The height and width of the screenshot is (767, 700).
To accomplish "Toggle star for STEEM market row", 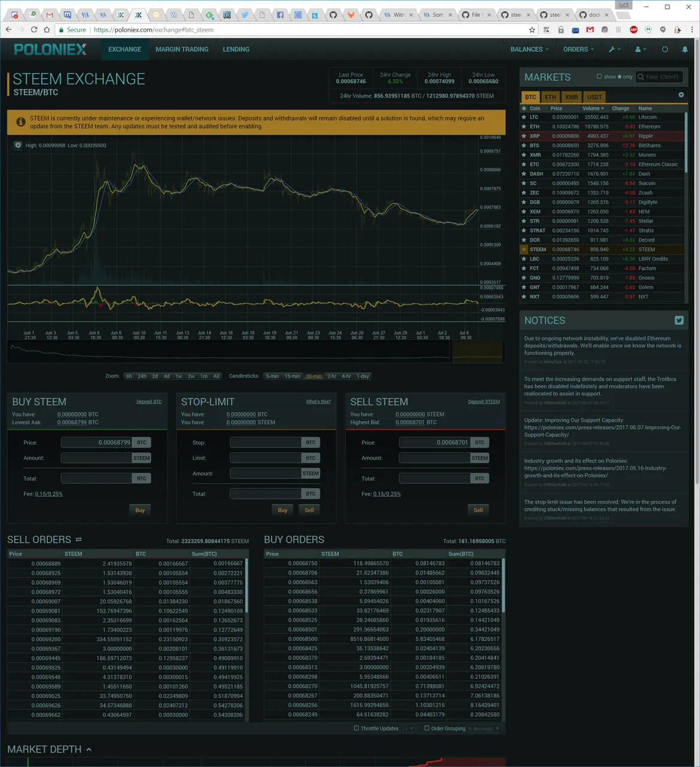I will coord(524,249).
